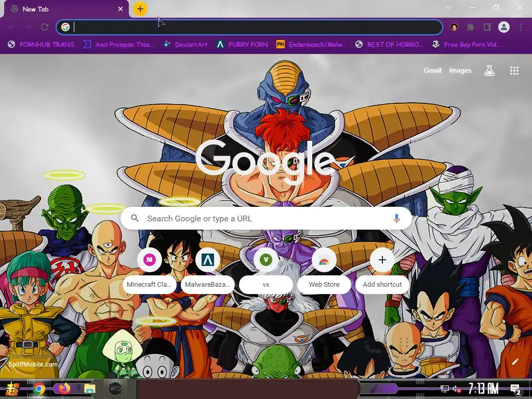Image resolution: width=532 pixels, height=399 pixels.
Task: Click the Google icon inside the address bar
Action: pyautogui.click(x=65, y=27)
